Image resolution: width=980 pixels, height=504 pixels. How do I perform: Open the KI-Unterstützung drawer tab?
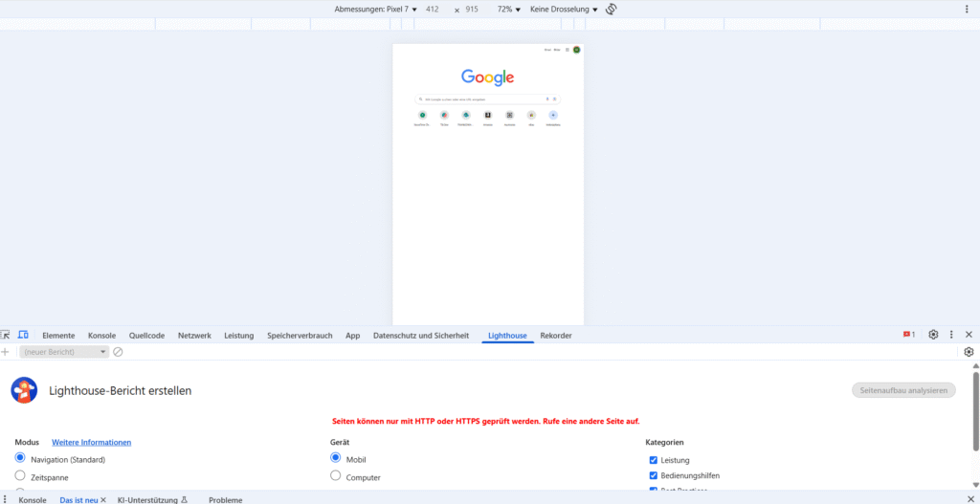(152, 499)
